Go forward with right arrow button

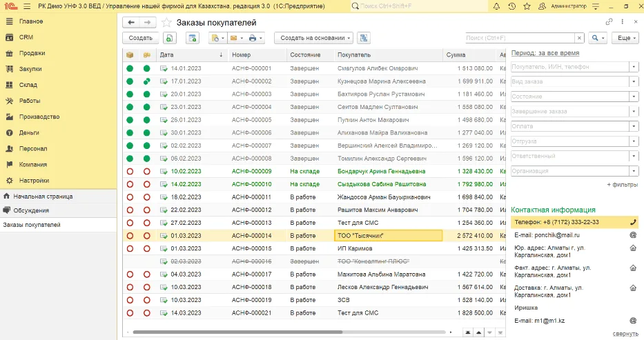click(148, 23)
